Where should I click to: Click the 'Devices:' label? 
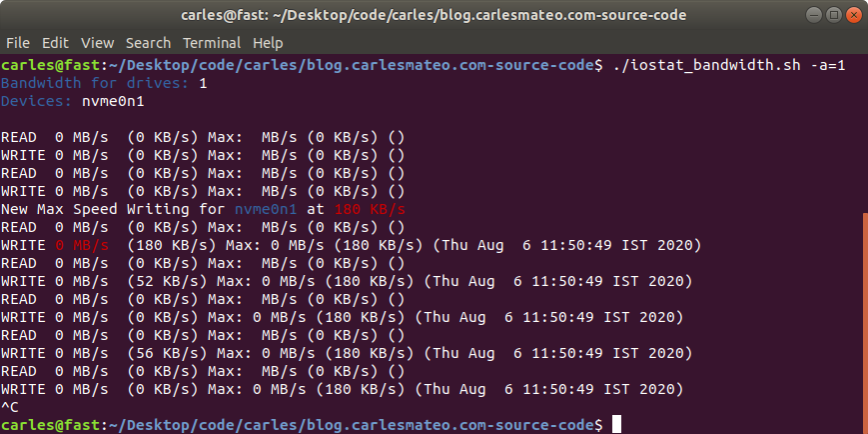click(x=37, y=101)
